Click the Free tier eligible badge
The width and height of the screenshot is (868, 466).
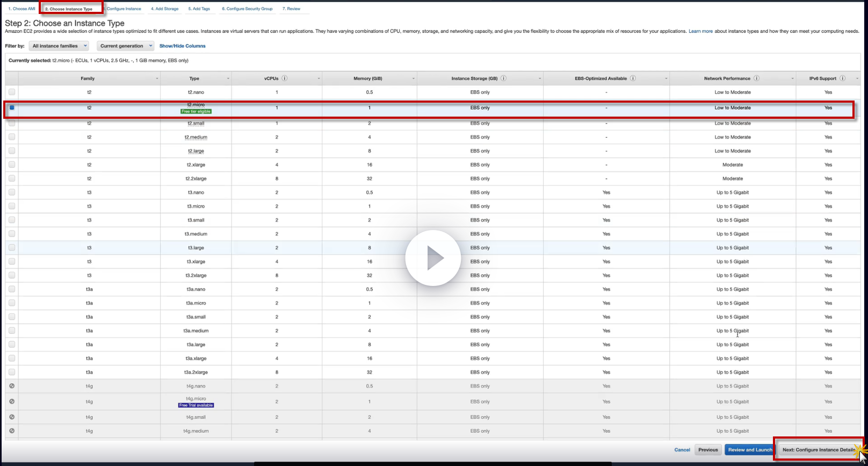coord(196,111)
